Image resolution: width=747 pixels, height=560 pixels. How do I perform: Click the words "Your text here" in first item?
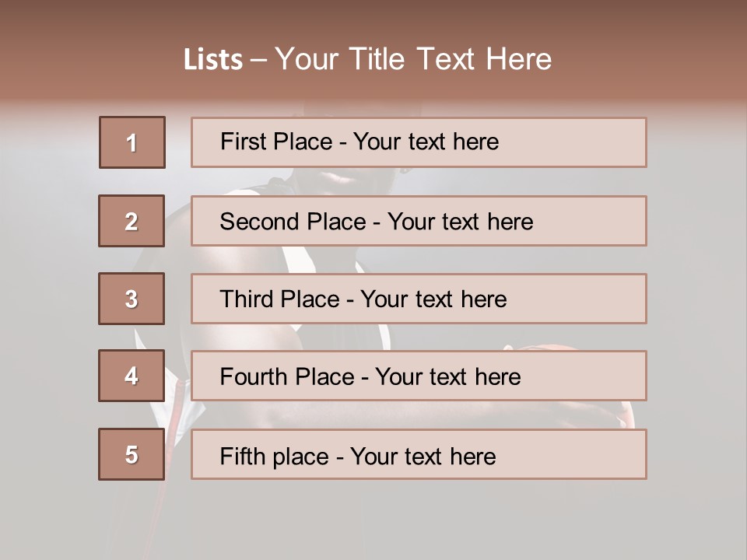(x=426, y=142)
